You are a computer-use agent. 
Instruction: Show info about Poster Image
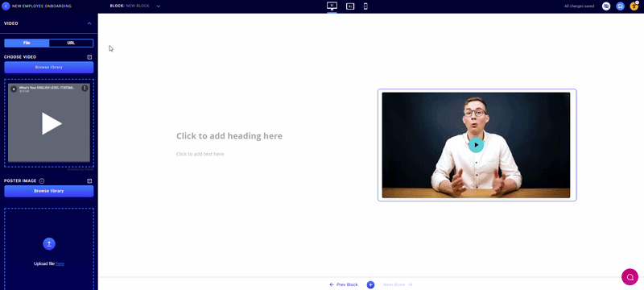point(42,180)
